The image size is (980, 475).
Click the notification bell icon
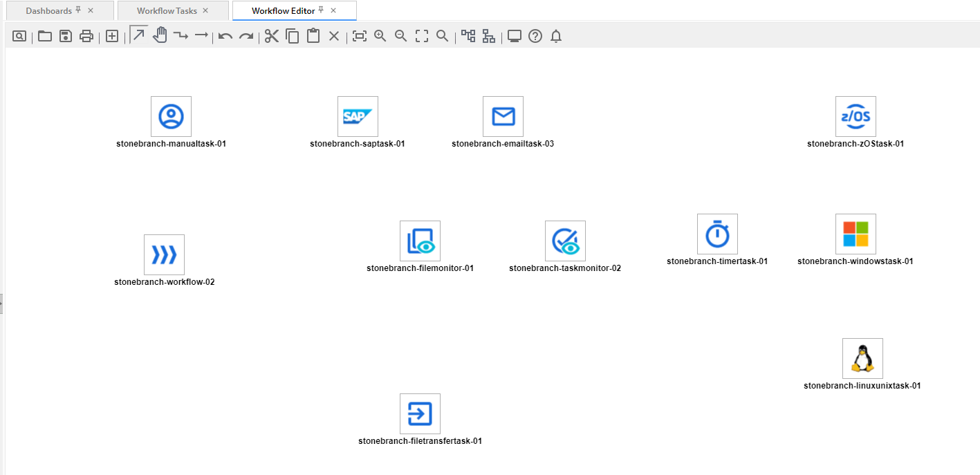click(x=556, y=36)
